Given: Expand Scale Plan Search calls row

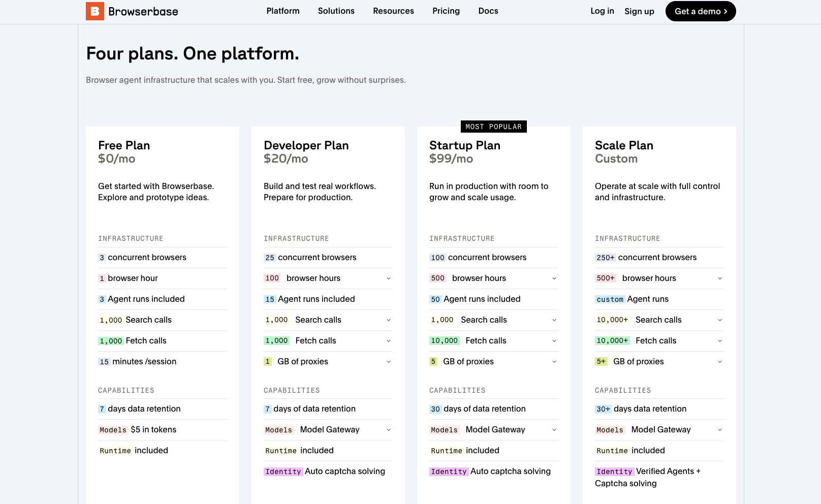Looking at the screenshot, I should pyautogui.click(x=659, y=320).
